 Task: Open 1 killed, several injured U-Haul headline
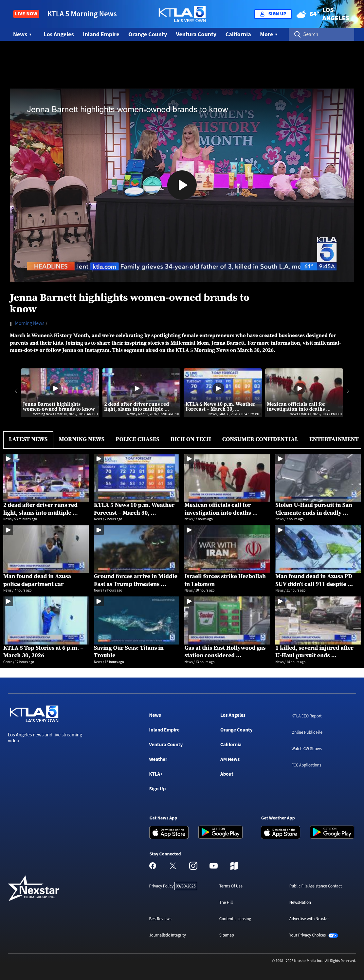(314, 651)
